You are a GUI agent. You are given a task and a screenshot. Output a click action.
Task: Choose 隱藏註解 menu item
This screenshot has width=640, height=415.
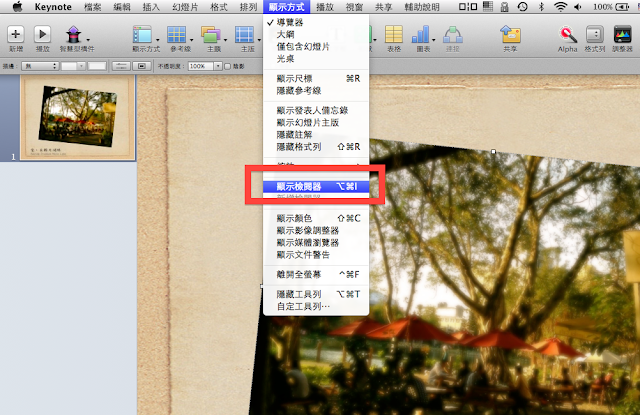(316, 135)
